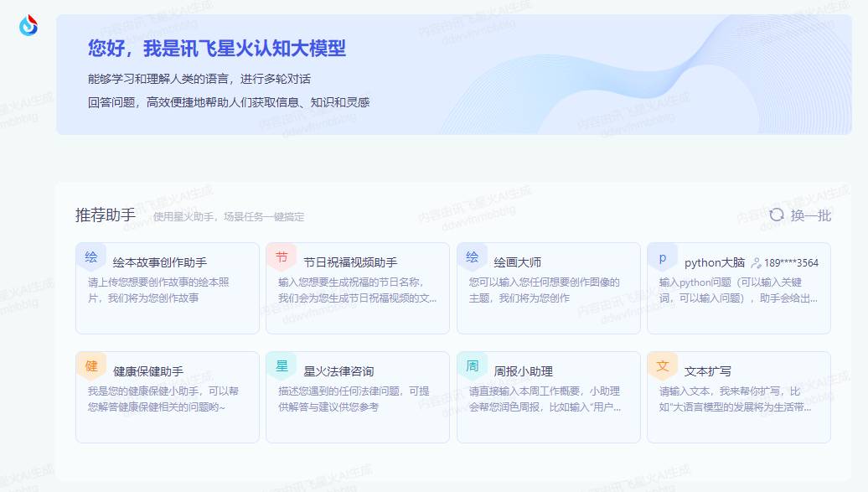The height and width of the screenshot is (492, 868).
Task: Click the 健康保健助手 orange badge icon
Action: pos(90,366)
